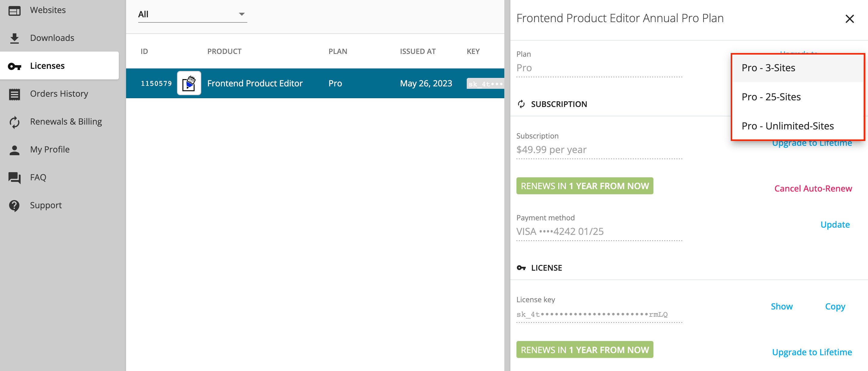Click the Pro plan cell in table row

pos(335,83)
